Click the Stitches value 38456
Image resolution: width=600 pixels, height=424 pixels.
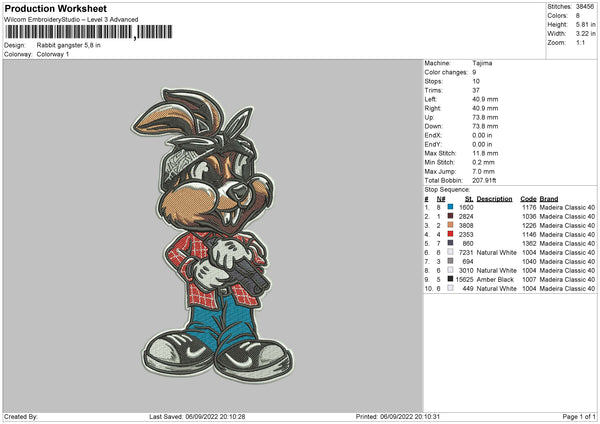[x=585, y=7]
